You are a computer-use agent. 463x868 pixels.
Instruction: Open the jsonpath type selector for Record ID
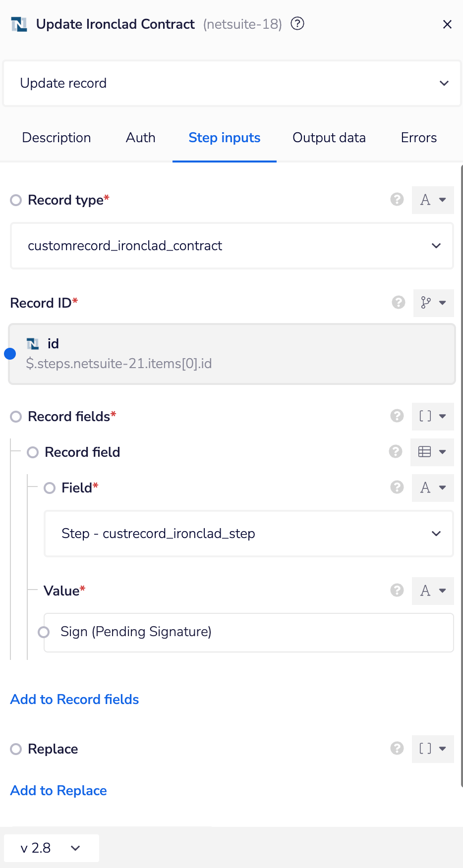point(433,303)
